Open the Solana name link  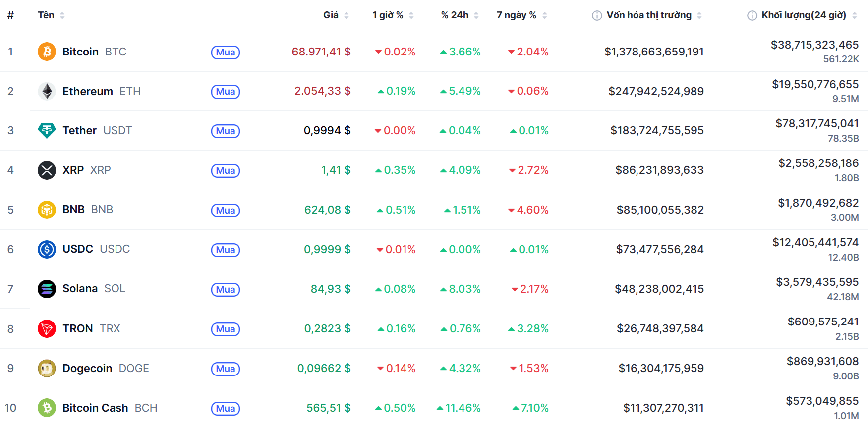pyautogui.click(x=80, y=288)
